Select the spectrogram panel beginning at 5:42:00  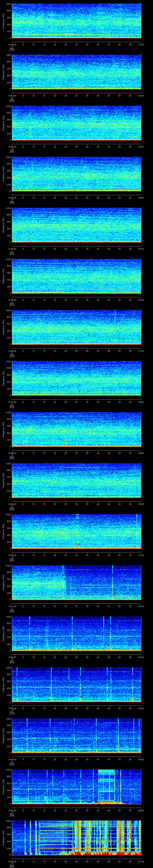point(76,123)
